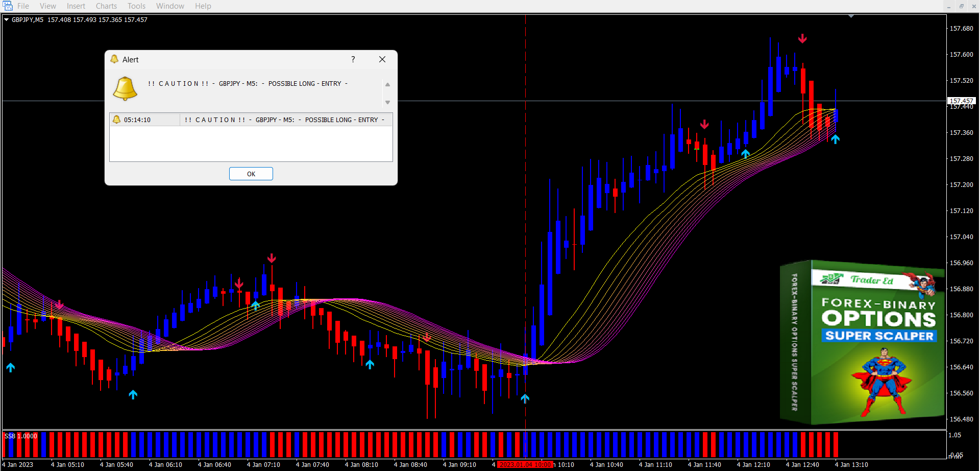Open the Insert menu
980x471 pixels.
(76, 6)
